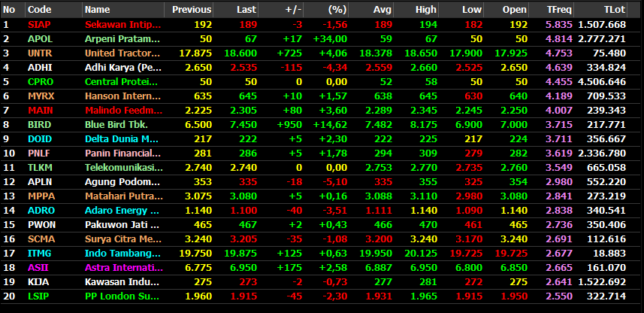644x313 pixels.
Task: Click the name Kawasan Indu...
Action: pos(122,282)
